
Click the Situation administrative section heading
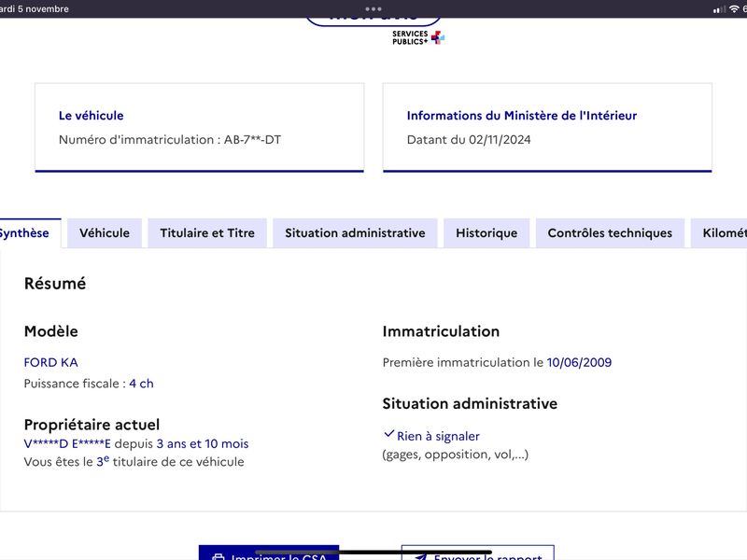[x=470, y=404]
